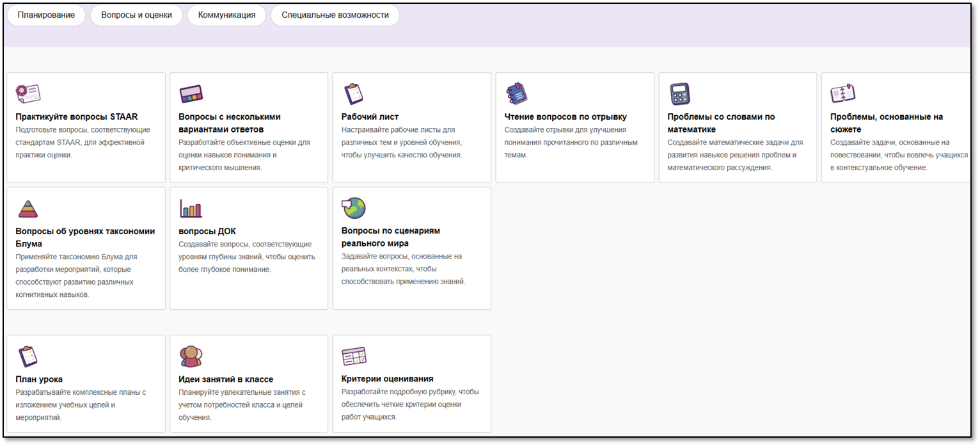Select the Вопросы об уровнях таксономии Блума title
This screenshot has width=980, height=446.
click(x=85, y=237)
